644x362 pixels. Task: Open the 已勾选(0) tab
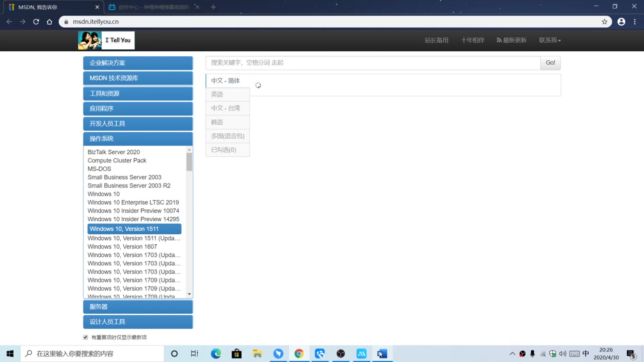coord(227,150)
